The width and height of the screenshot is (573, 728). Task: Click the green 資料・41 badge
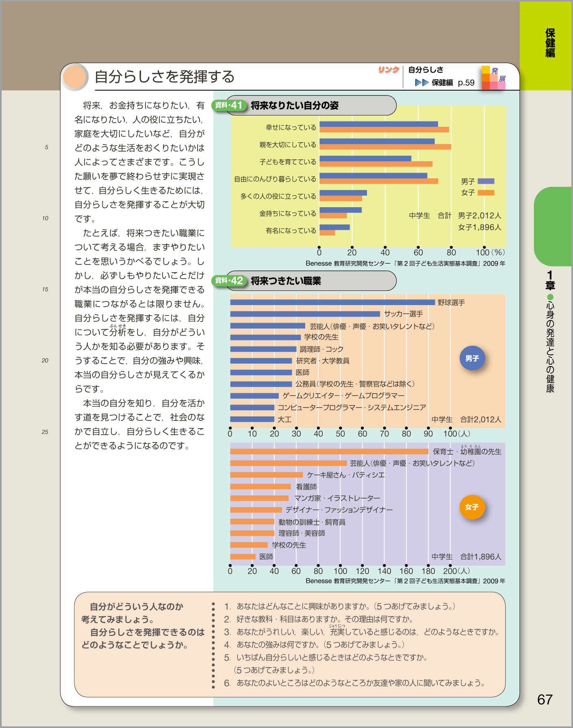tap(229, 106)
